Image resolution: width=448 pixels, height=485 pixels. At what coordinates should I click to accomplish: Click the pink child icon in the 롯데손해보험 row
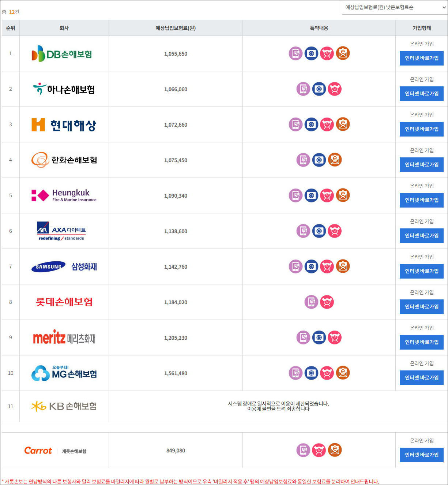(327, 302)
